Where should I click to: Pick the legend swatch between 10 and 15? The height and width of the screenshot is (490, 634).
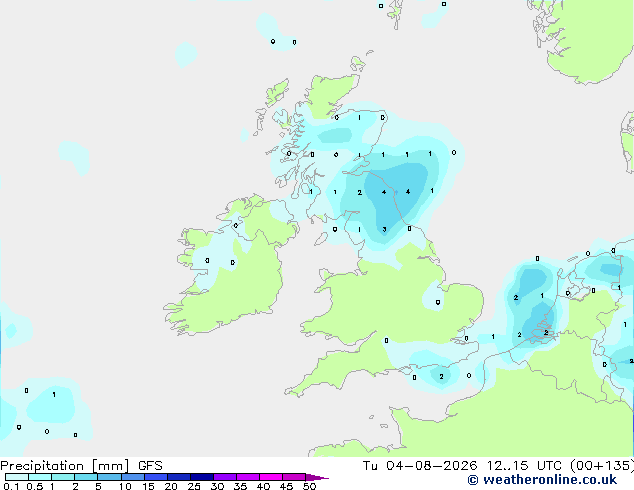[132, 477]
